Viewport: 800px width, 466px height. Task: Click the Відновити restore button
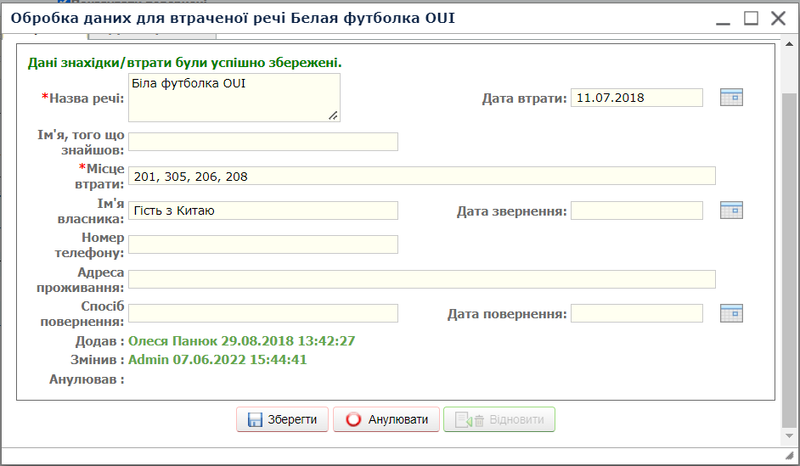tap(499, 420)
